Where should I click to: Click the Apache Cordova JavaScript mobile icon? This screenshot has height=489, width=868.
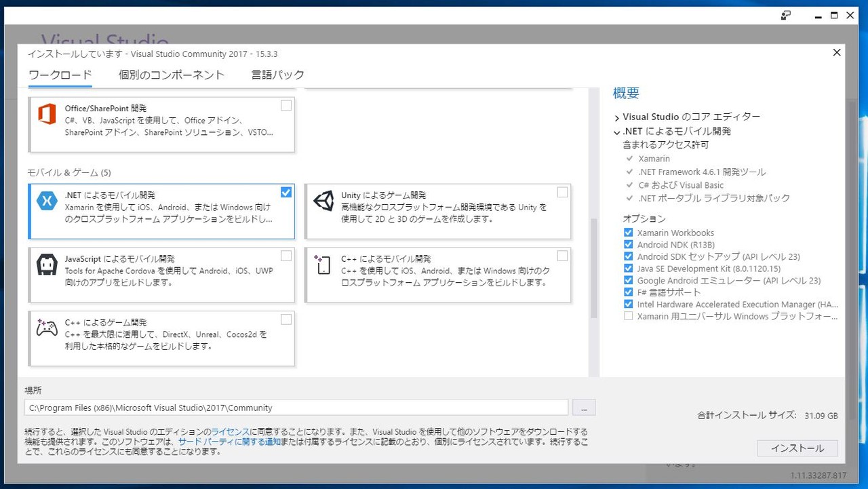point(47,265)
